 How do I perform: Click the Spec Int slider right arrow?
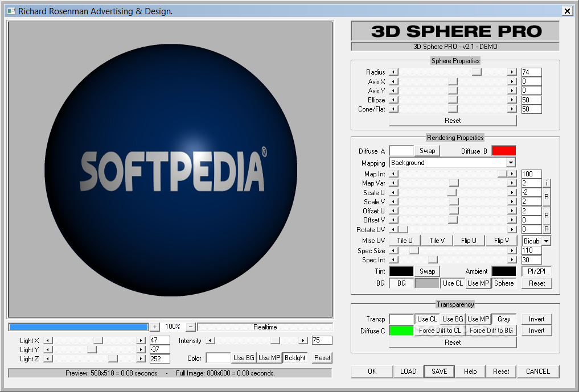(x=512, y=260)
